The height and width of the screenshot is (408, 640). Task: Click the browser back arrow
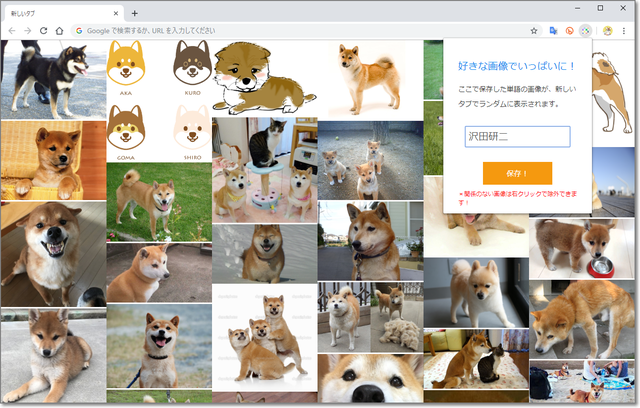pos(11,31)
